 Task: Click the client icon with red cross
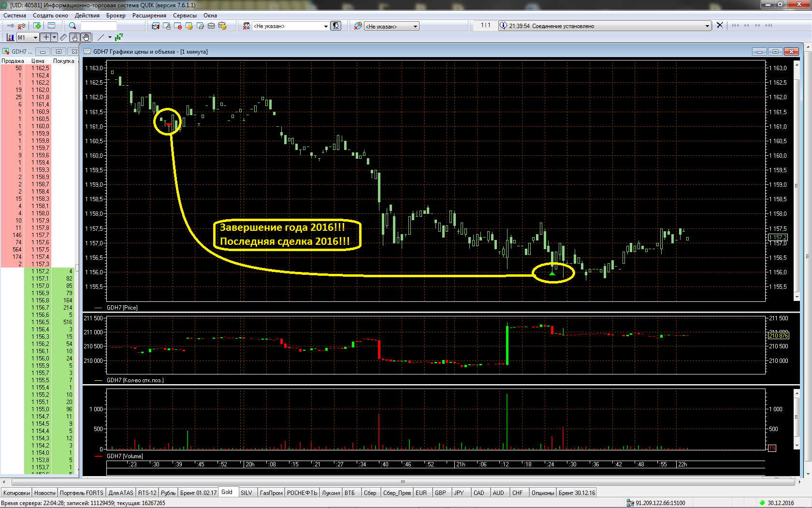tap(246, 26)
